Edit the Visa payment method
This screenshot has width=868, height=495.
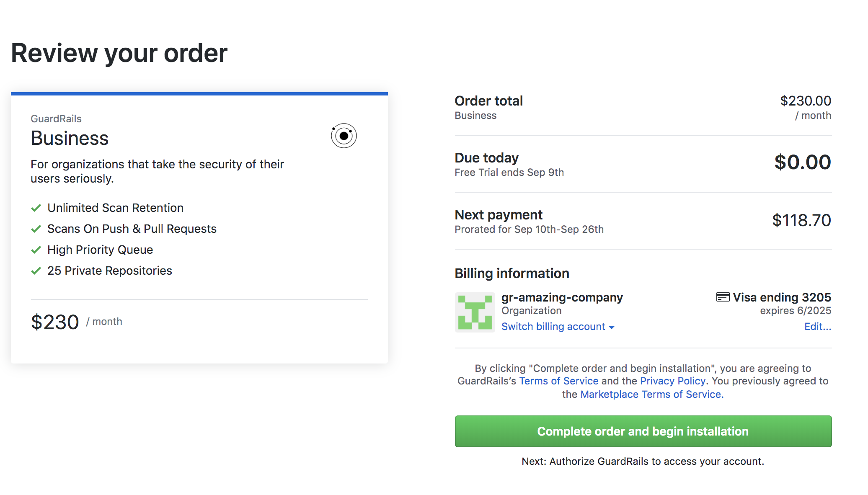click(817, 327)
